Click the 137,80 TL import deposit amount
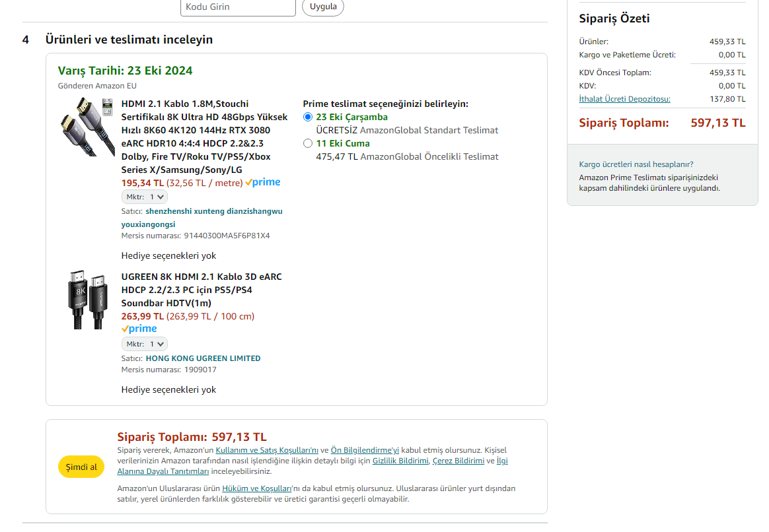This screenshot has height=532, width=769. click(727, 99)
